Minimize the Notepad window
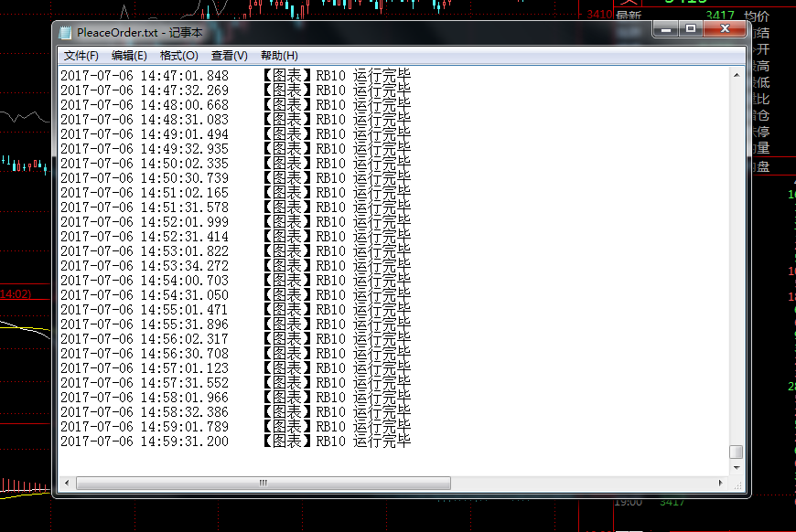 (666, 29)
